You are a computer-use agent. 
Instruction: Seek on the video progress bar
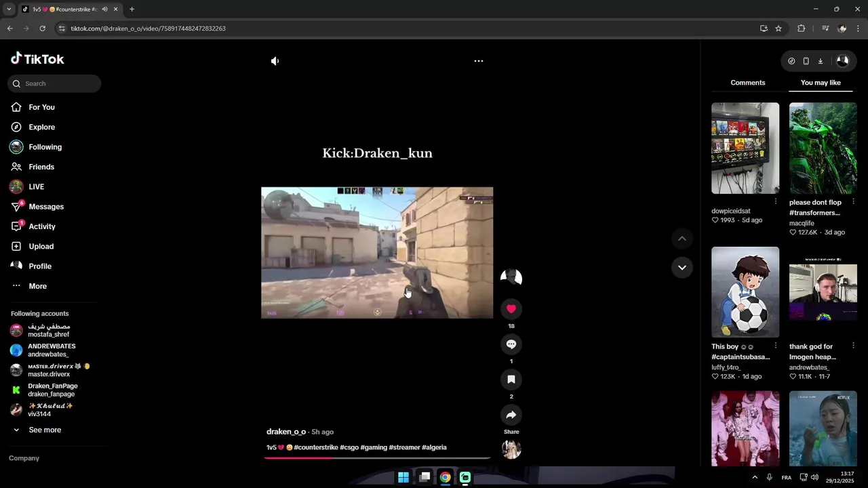click(x=377, y=457)
